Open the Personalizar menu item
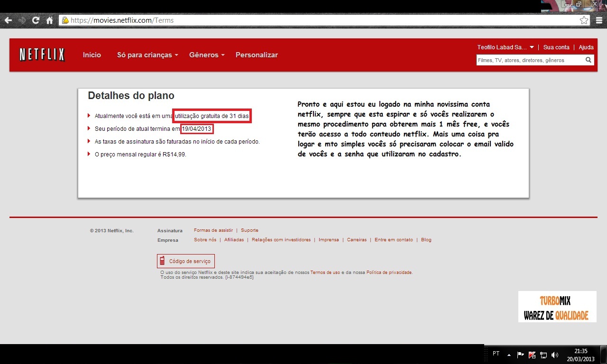Viewport: 607px width, 364px height. coord(257,55)
